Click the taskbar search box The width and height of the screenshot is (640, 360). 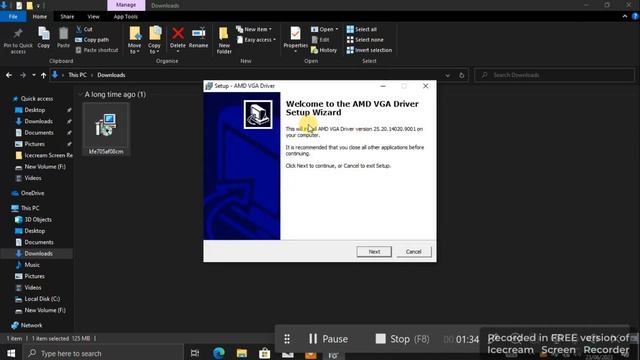(x=104, y=353)
